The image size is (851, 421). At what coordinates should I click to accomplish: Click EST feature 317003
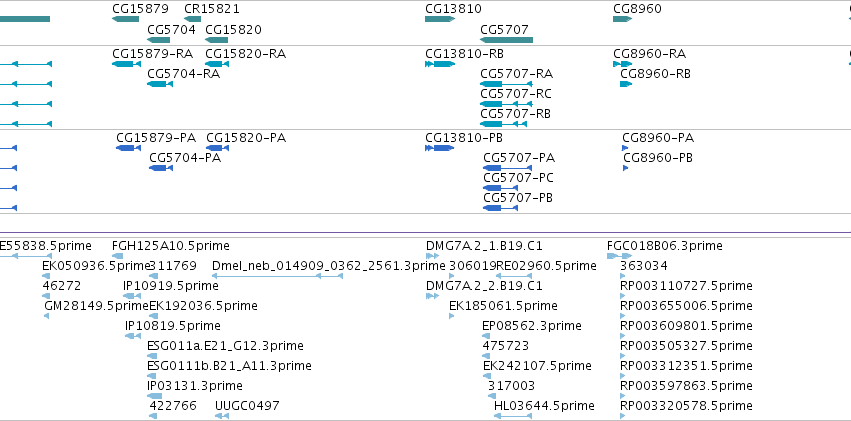(492, 396)
